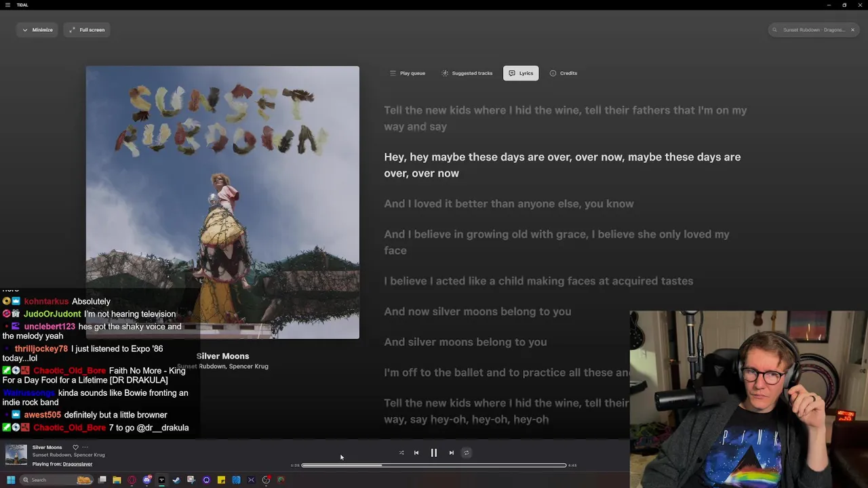Viewport: 868px width, 488px height.
Task: Click the search magnifier icon
Action: 775,30
